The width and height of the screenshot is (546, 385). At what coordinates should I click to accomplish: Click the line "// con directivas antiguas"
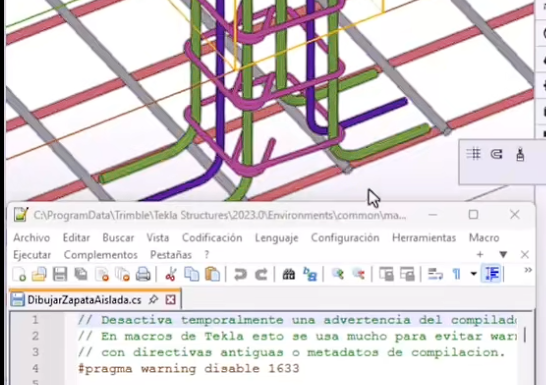[292, 353]
